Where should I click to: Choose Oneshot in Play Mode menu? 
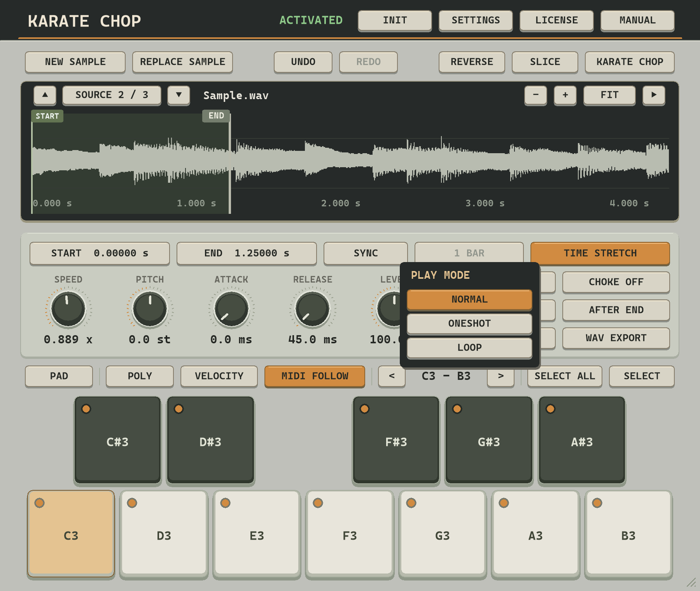[469, 324]
